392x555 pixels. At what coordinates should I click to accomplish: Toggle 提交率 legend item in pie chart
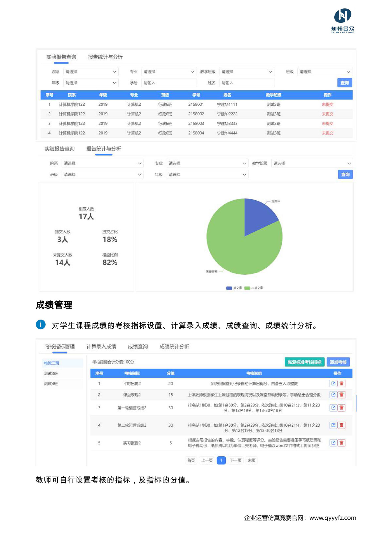click(x=234, y=288)
